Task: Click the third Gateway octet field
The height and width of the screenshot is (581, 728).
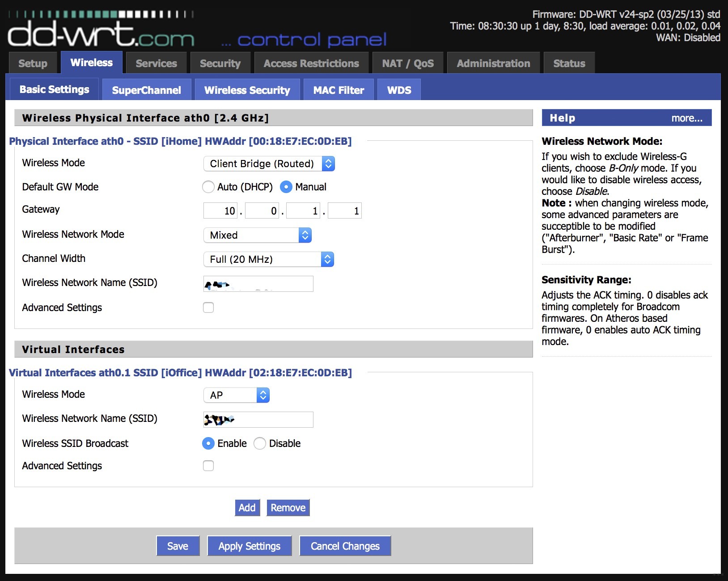Action: pos(303,211)
